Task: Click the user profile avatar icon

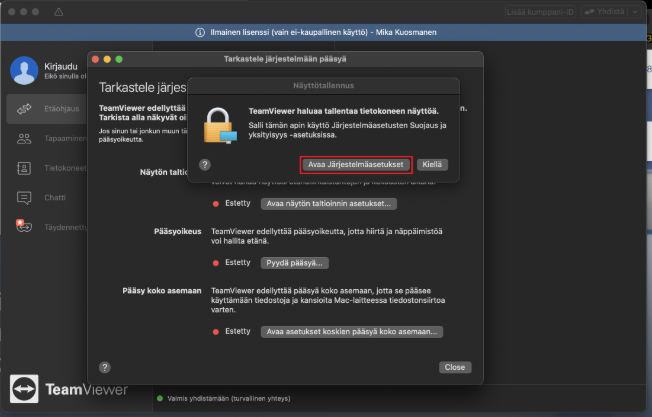Action: pos(23,70)
